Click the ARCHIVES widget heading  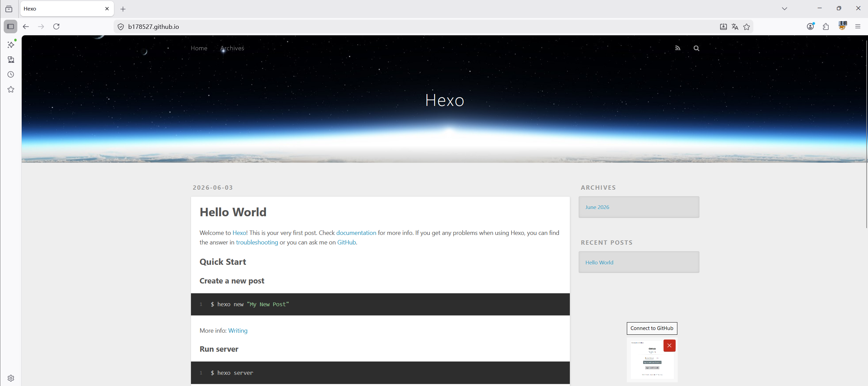[x=598, y=187]
